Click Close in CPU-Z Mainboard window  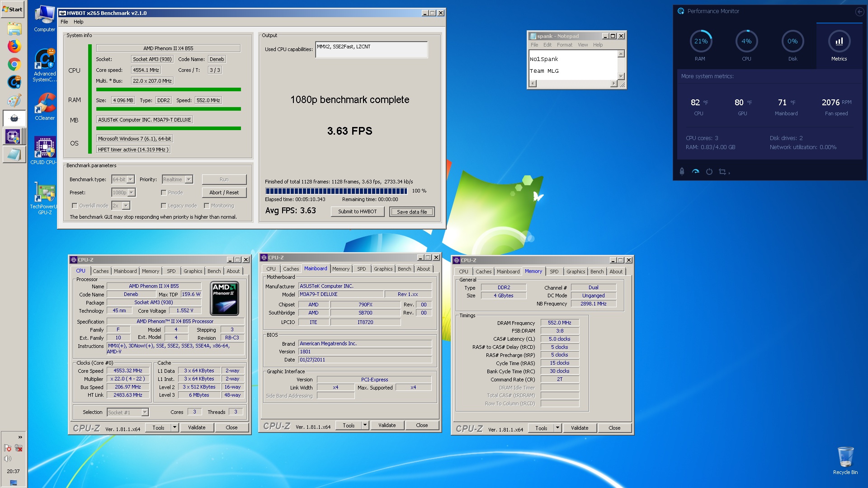click(422, 425)
